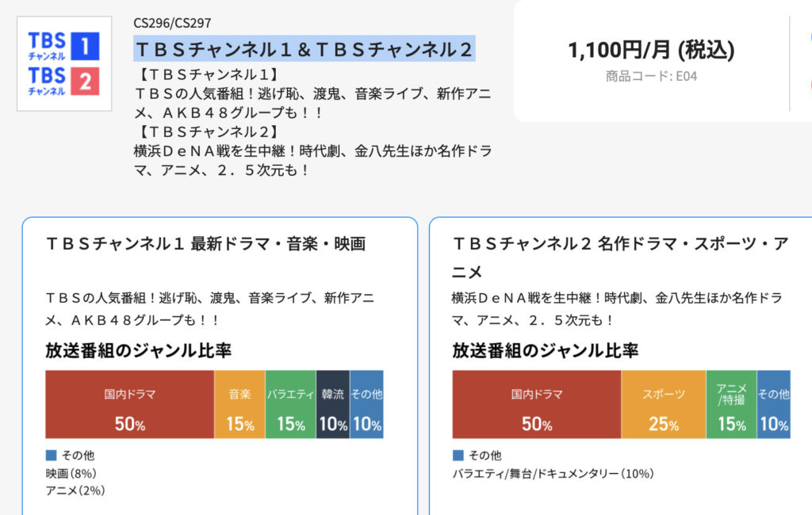This screenshot has height=515, width=812.
Task: Click the ＴＢＳチャンネル２ 名作ドラマ・スポーツ heading
Action: [x=620, y=257]
